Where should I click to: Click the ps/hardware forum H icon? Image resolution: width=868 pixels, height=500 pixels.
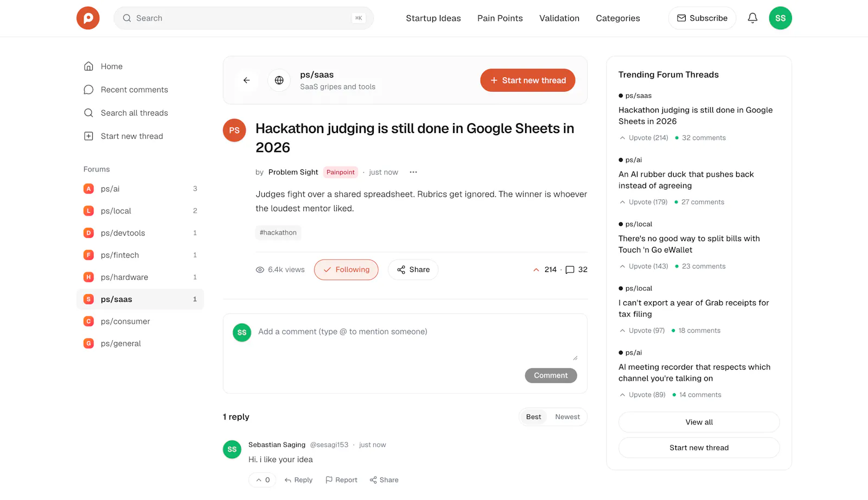(x=89, y=277)
